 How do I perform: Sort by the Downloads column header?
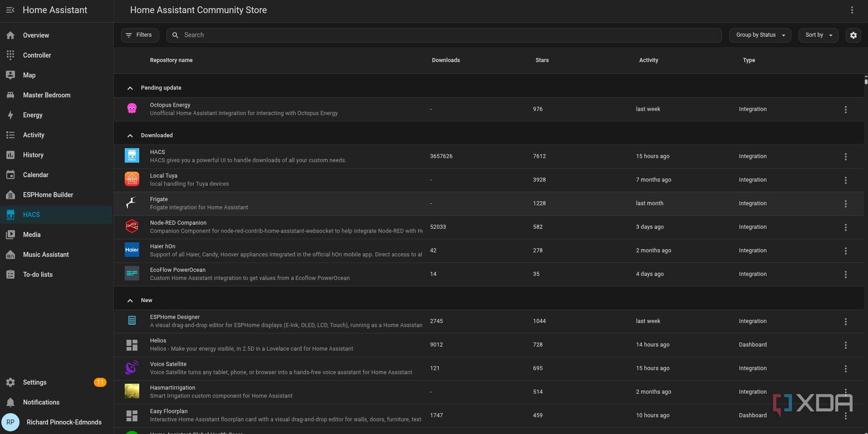(446, 60)
